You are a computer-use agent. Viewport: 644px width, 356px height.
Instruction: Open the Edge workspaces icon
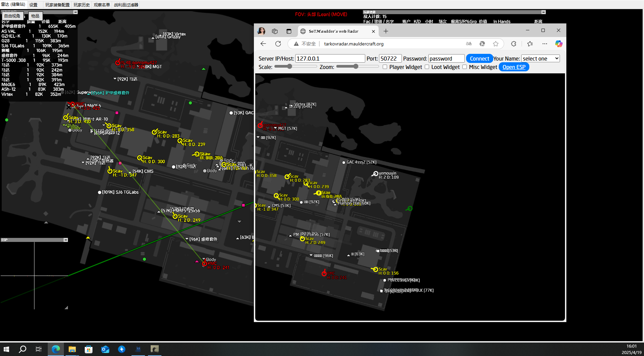275,31
